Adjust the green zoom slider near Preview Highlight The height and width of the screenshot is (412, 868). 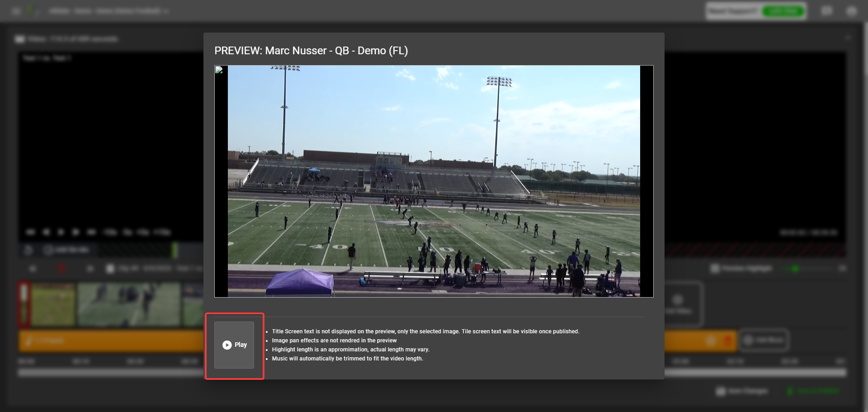(x=795, y=269)
